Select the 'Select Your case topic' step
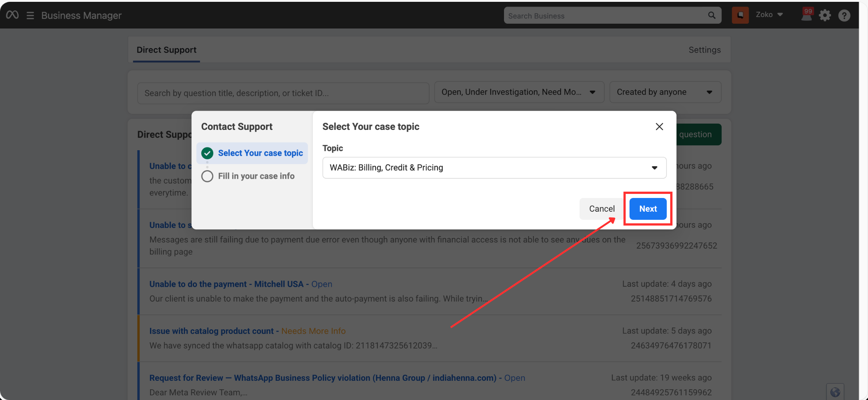Viewport: 868px width, 400px height. coord(260,153)
